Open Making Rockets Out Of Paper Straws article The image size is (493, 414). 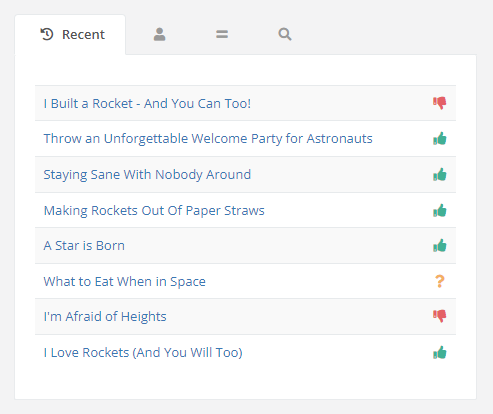pos(154,211)
